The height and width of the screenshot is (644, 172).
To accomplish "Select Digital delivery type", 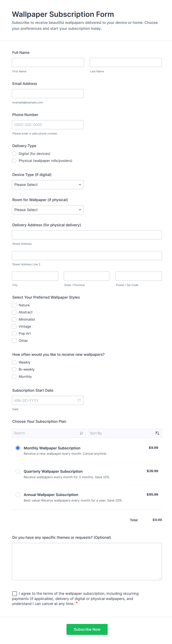I will (14, 154).
